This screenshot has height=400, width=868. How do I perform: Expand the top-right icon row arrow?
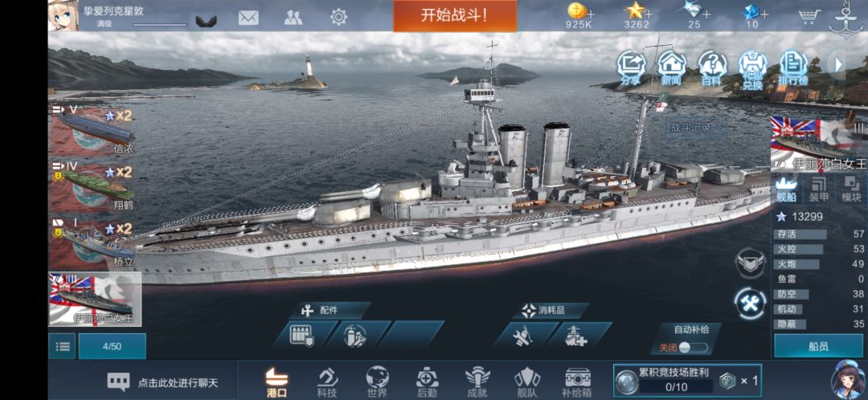coord(838,65)
